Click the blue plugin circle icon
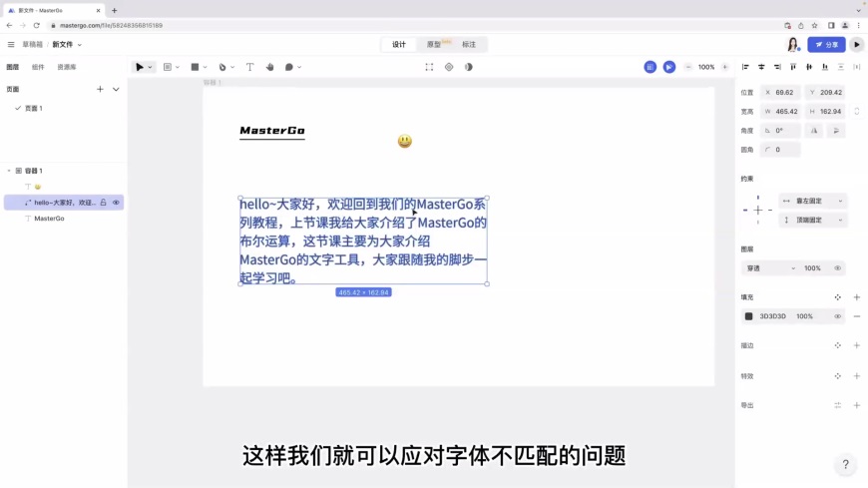868x488 pixels. click(650, 67)
